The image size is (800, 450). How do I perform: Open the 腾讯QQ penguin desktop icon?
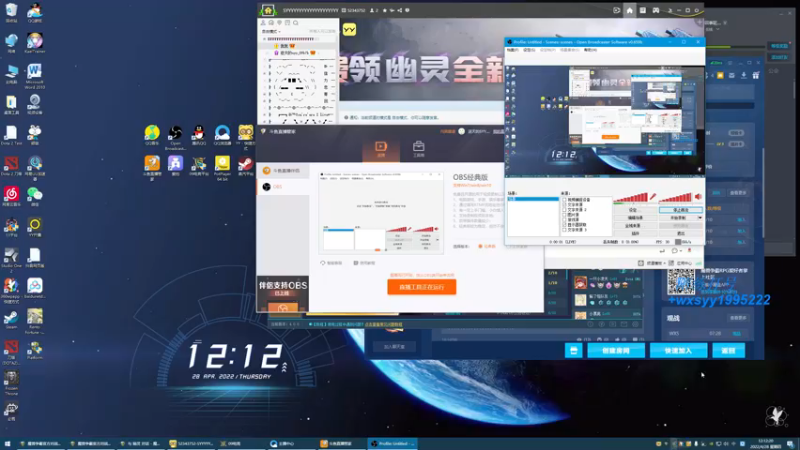click(198, 136)
